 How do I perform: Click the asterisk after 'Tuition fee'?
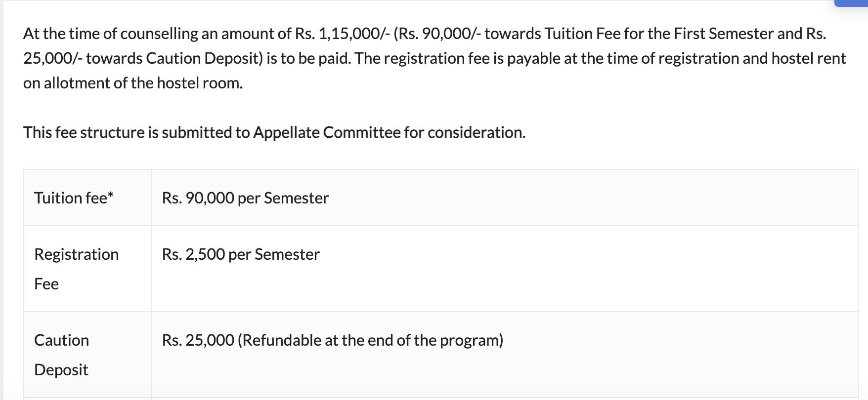(x=111, y=196)
